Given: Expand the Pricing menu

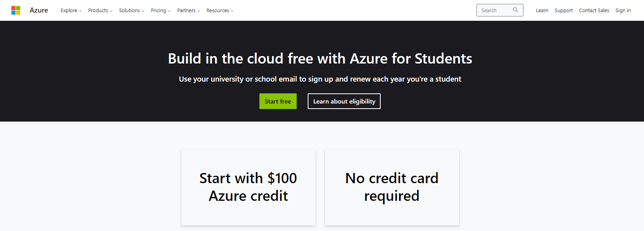Looking at the screenshot, I should click(x=161, y=11).
